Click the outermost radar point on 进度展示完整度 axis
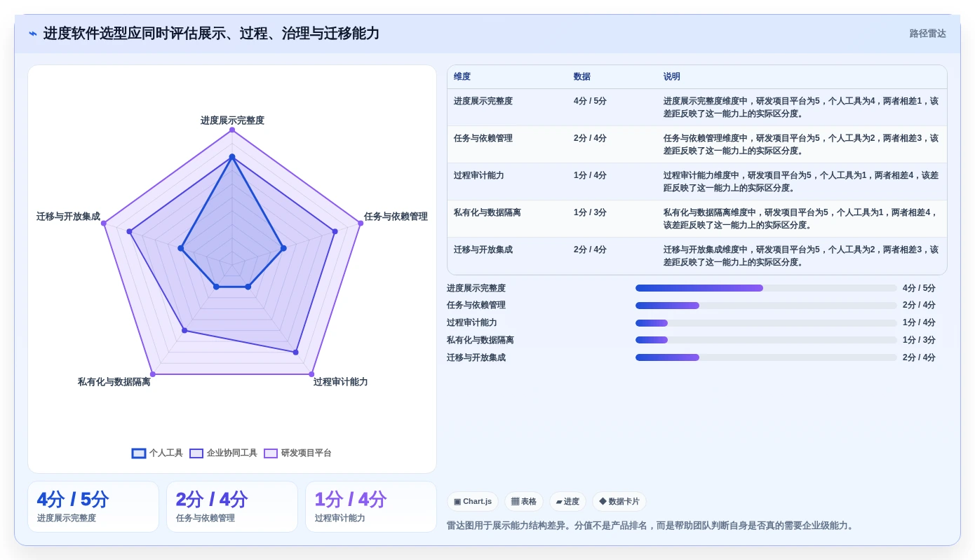 232,130
